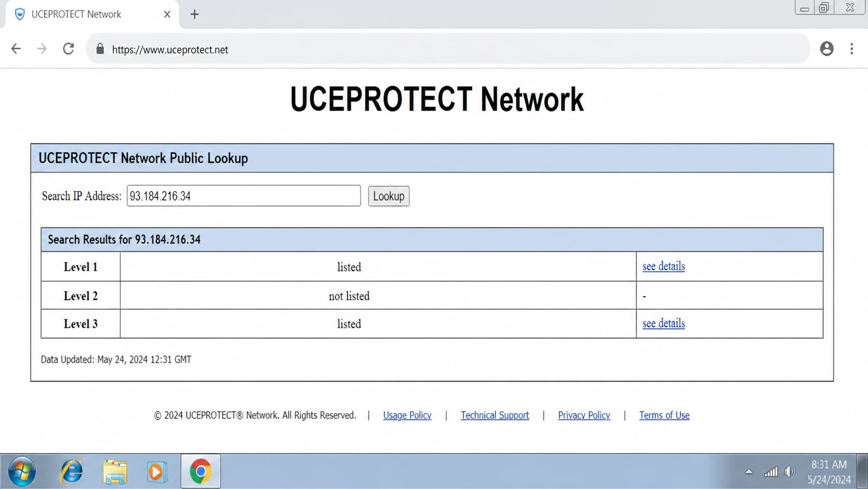Open a new tab with plus icon
Image resolution: width=868 pixels, height=489 pixels.
point(195,15)
